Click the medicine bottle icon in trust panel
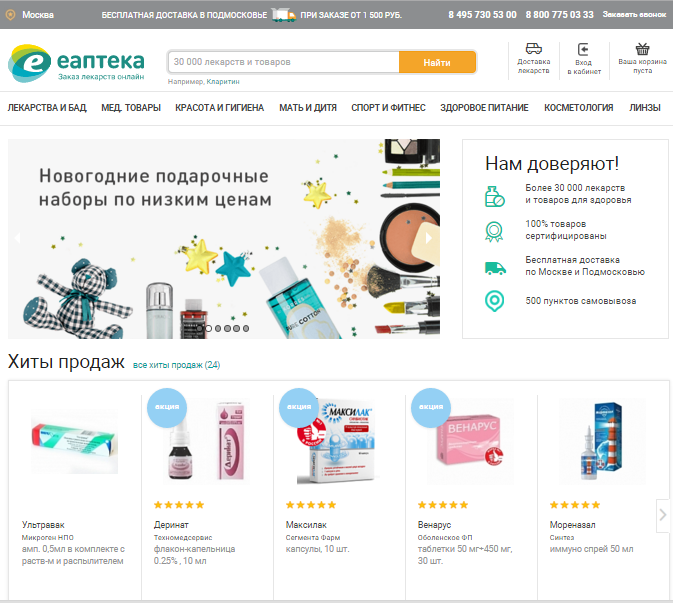 tap(494, 197)
